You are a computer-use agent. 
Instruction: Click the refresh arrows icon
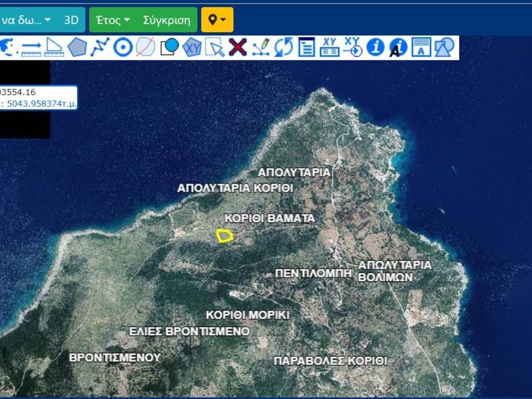pyautogui.click(x=284, y=47)
